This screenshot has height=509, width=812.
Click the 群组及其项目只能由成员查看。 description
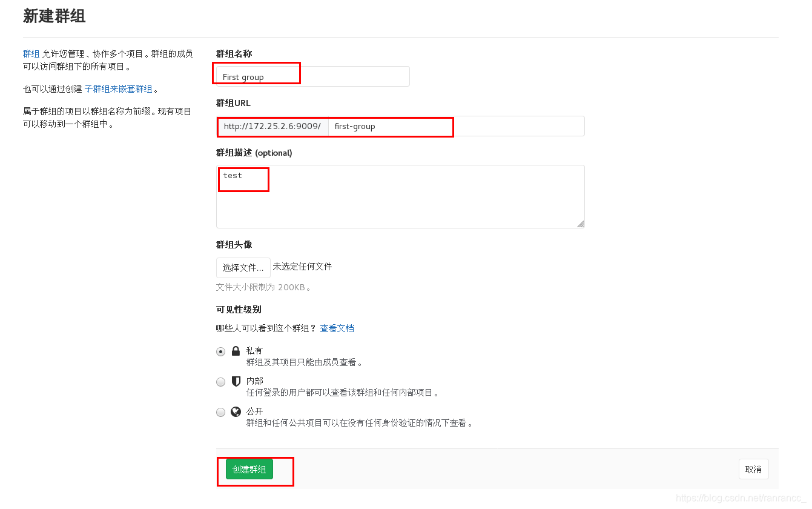(305, 362)
